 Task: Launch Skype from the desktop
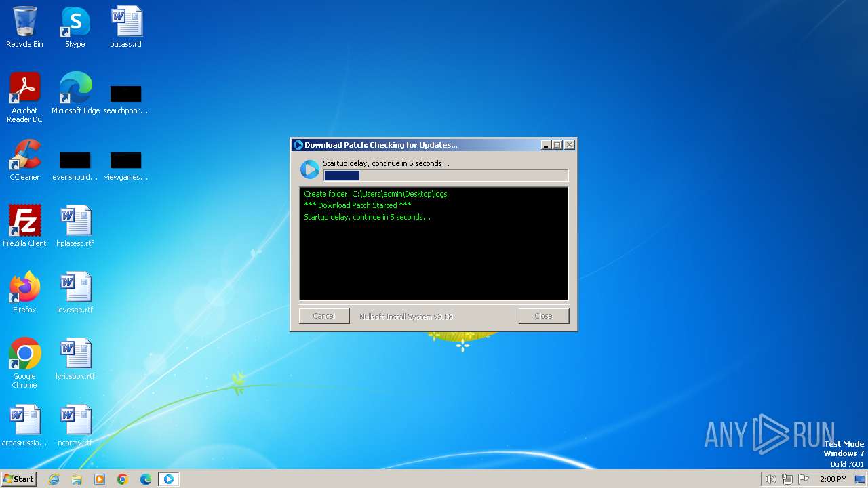click(x=75, y=27)
